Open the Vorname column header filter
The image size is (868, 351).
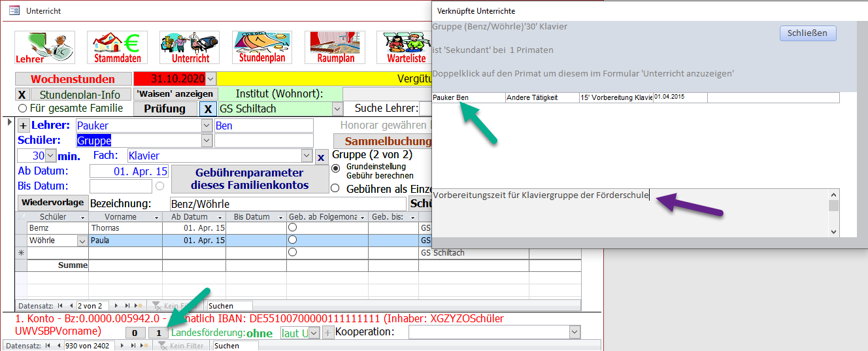tap(156, 217)
